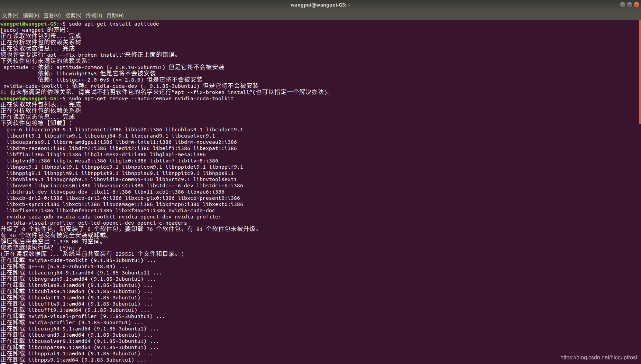Click package name 'libstdc++6:i386'
641x364 pixels.
pyautogui.click(x=220, y=186)
